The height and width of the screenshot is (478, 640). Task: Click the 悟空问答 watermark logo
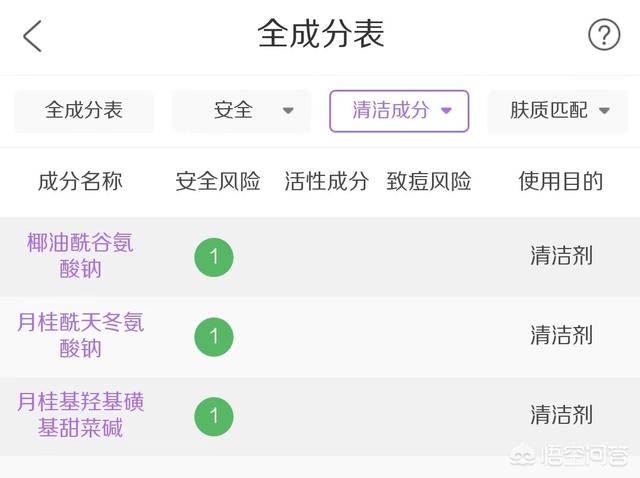[569, 456]
